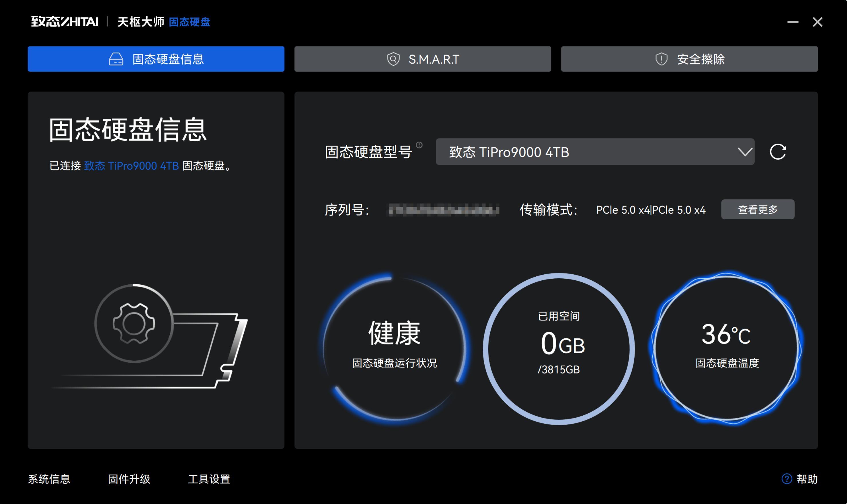The height and width of the screenshot is (504, 847).
Task: Select the 固态硬盘信息 tab
Action: point(156,59)
